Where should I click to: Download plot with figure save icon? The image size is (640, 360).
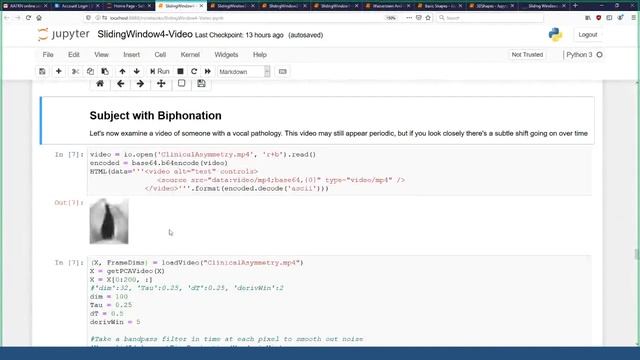[201, 84]
